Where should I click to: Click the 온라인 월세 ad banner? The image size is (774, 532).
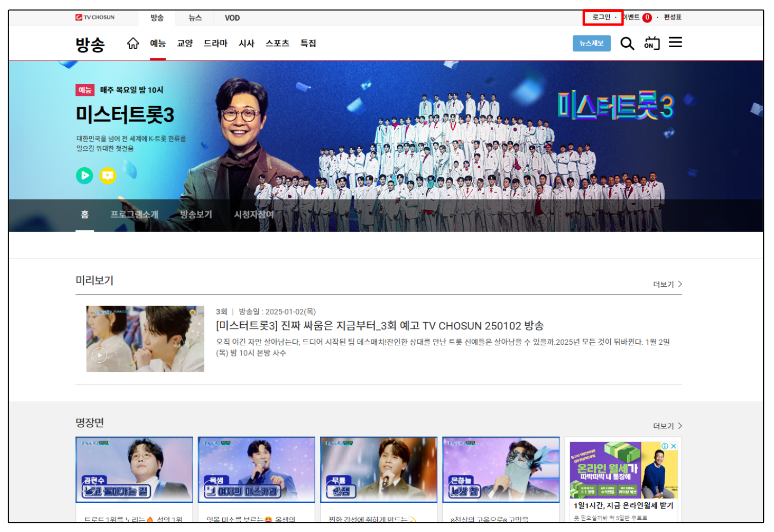point(624,469)
